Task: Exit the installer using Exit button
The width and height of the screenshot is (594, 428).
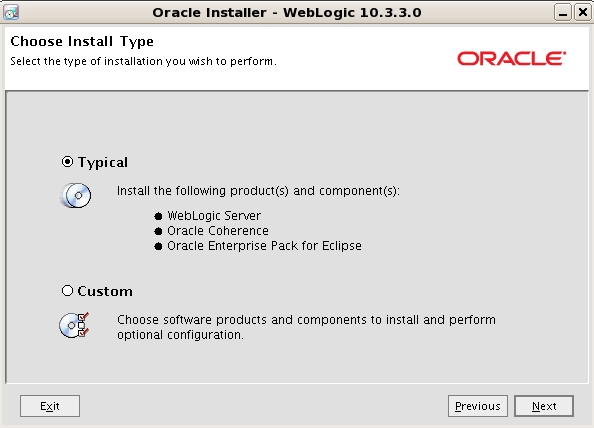Action: (x=50, y=406)
